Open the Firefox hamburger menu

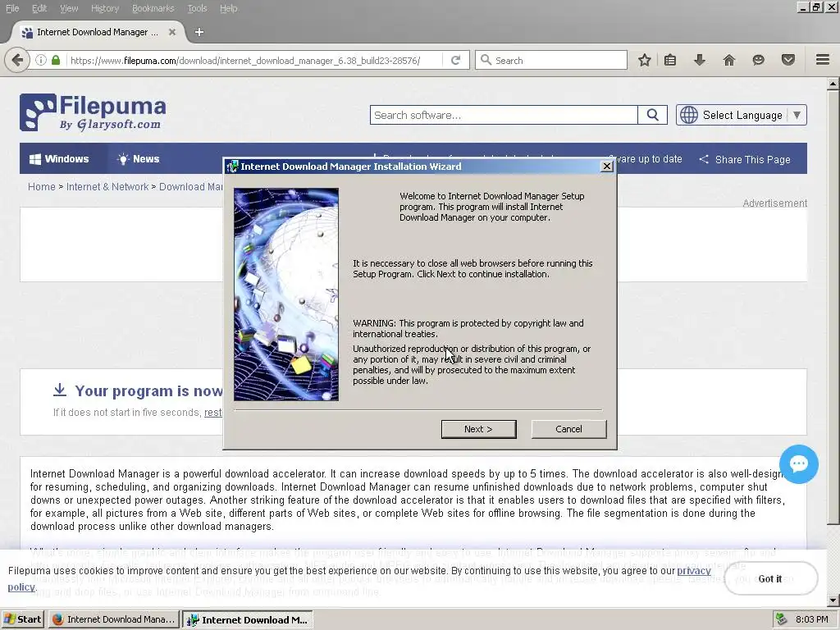point(823,60)
